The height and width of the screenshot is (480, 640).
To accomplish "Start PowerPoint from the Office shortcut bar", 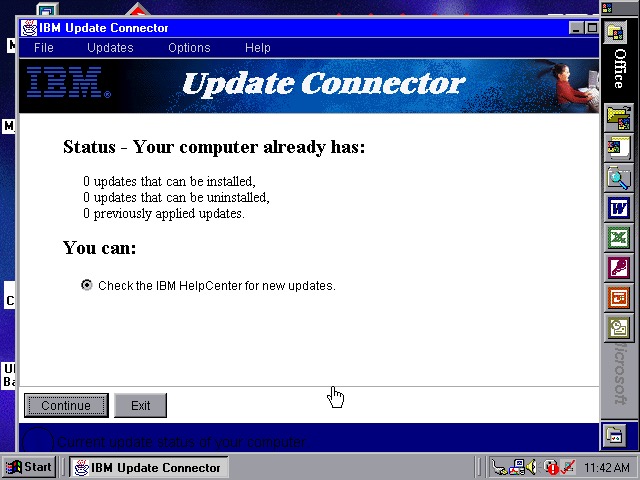I will coord(619,298).
